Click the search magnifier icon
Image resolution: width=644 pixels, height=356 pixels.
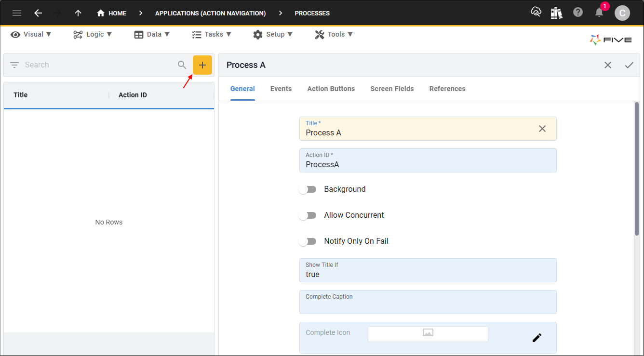[x=182, y=65]
